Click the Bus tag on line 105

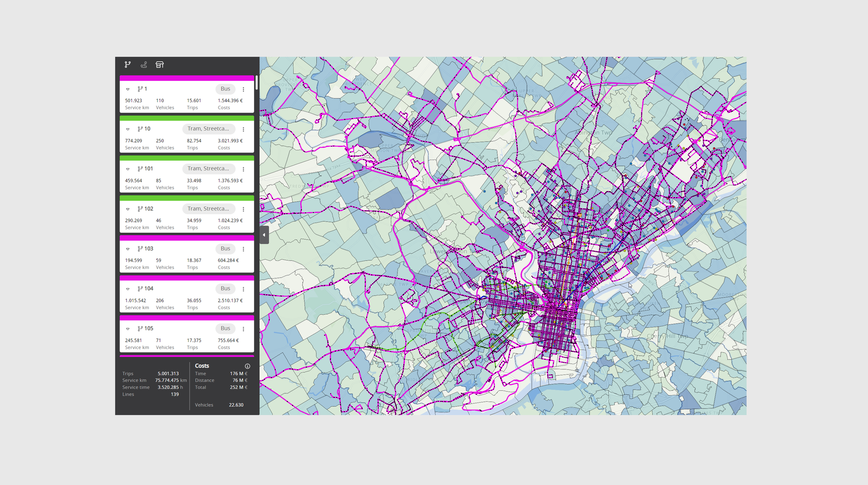tap(225, 329)
